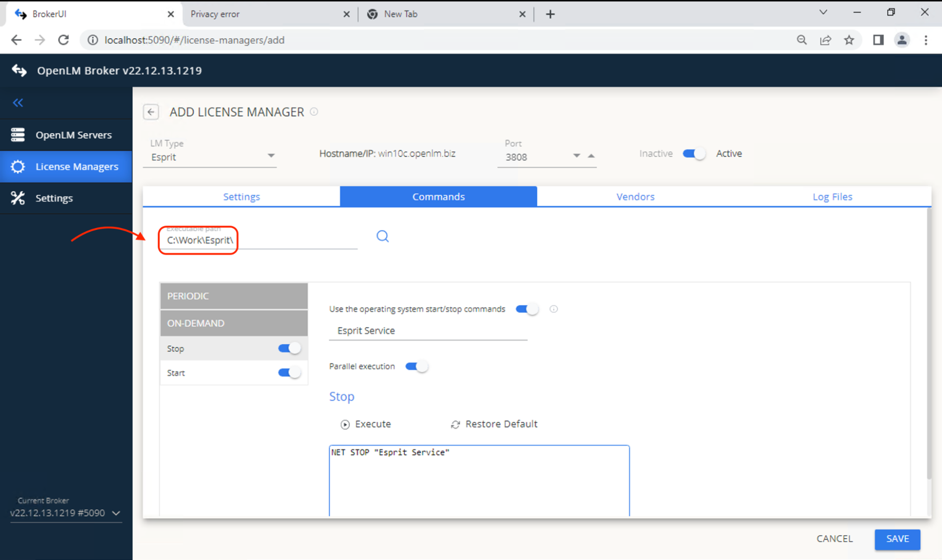Screen dimensions: 942x560
Task: Turn off Parallel execution
Action: pos(416,366)
